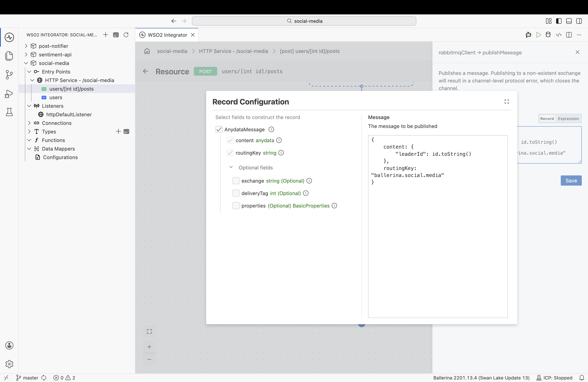Open the Source Control icon
588x382 pixels.
pos(9,74)
